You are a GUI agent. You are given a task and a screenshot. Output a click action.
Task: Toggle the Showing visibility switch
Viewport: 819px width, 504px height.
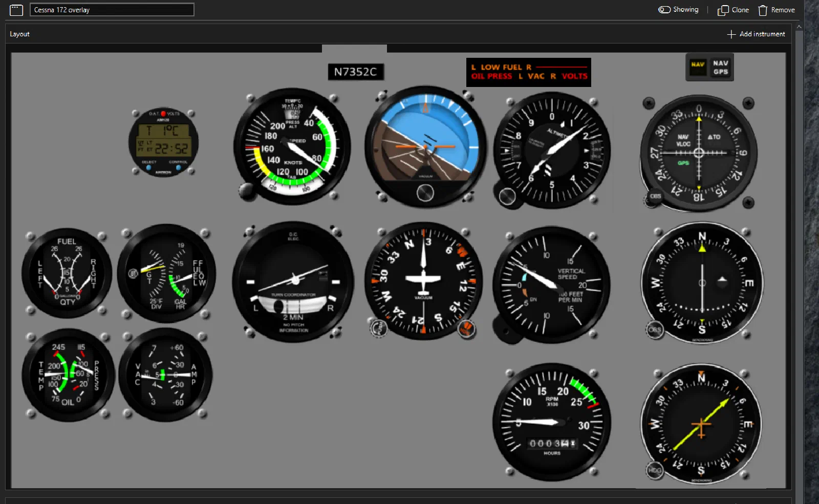coord(678,10)
